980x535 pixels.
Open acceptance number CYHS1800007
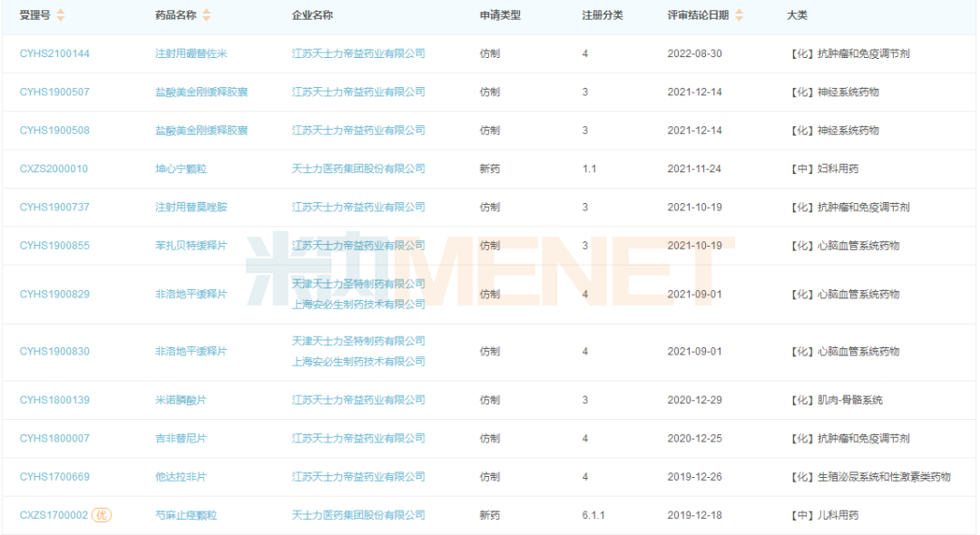click(54, 438)
